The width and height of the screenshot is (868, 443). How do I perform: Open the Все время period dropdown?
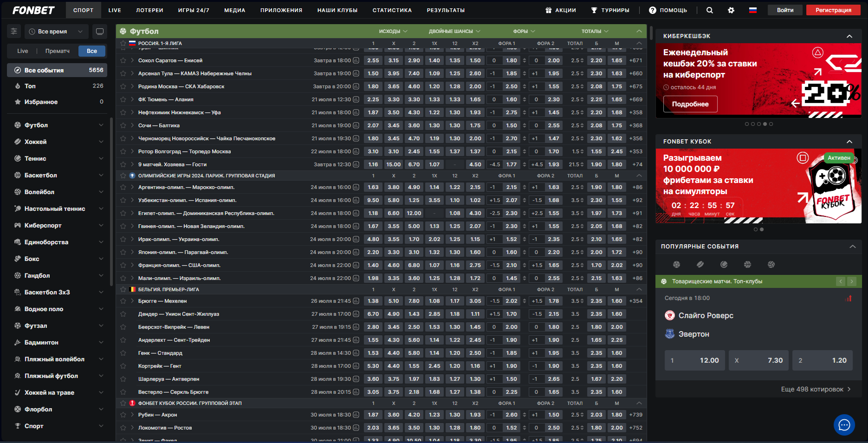[x=56, y=31]
